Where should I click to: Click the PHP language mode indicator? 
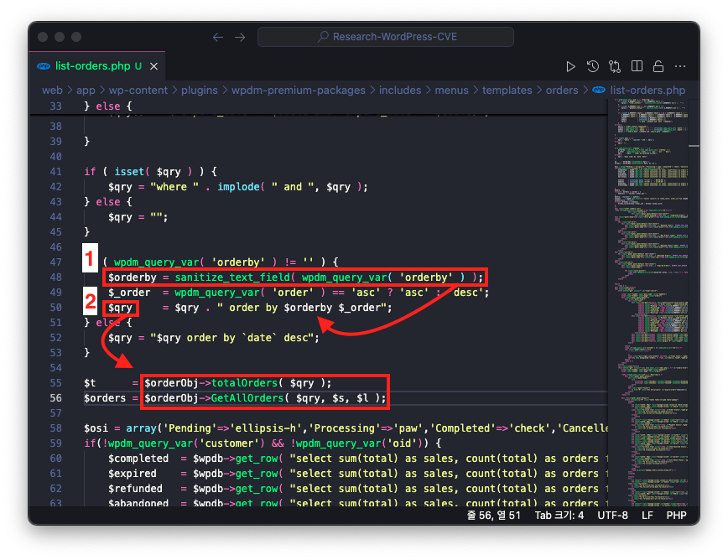click(676, 516)
